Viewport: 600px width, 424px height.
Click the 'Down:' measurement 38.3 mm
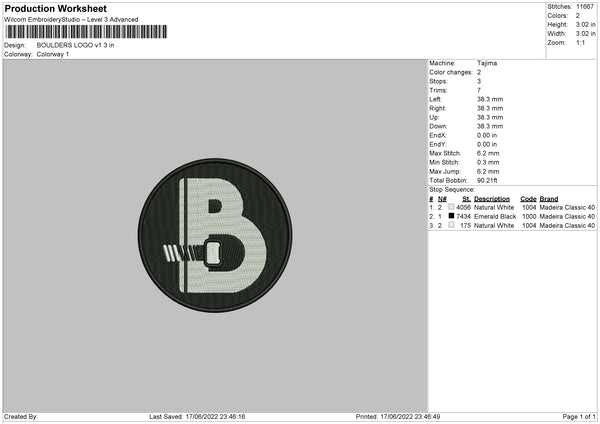(x=490, y=126)
